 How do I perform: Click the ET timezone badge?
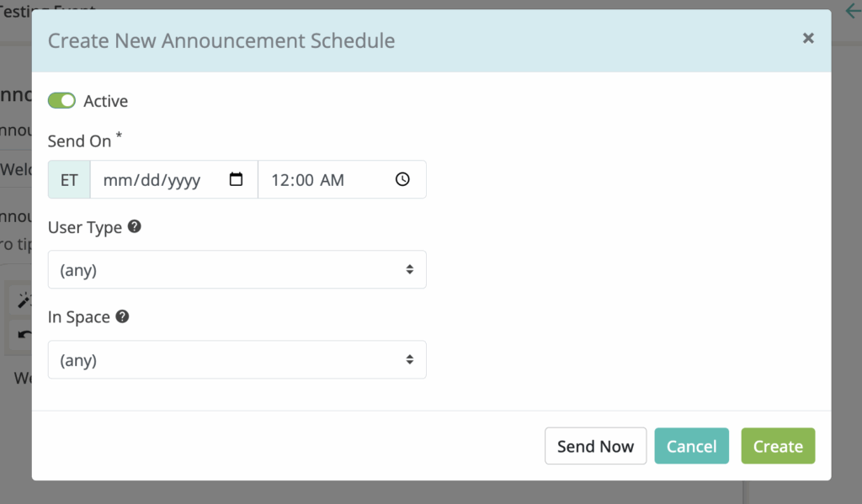69,180
